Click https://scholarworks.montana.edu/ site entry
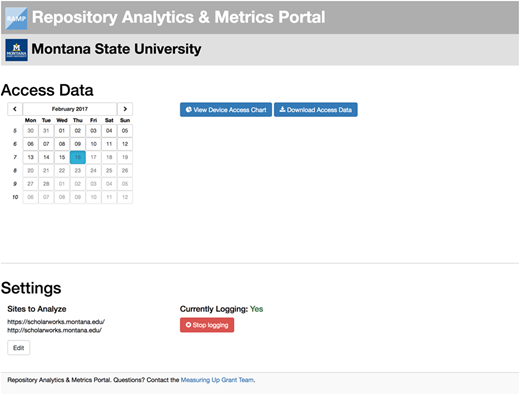The height and width of the screenshot is (395, 520). point(56,322)
